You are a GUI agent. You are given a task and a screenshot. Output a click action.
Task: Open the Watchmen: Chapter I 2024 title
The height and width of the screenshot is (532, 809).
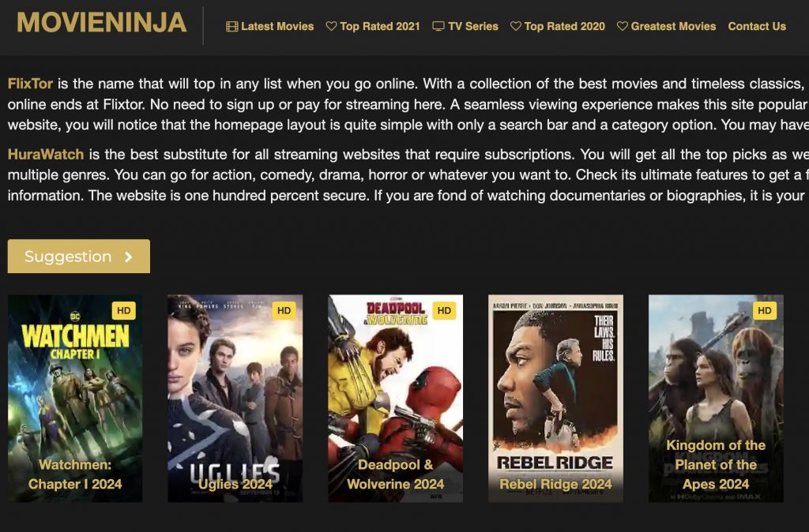coord(75,474)
